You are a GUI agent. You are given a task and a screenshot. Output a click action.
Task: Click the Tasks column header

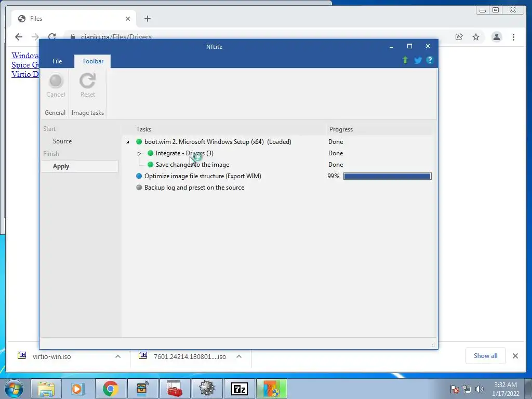coord(143,129)
